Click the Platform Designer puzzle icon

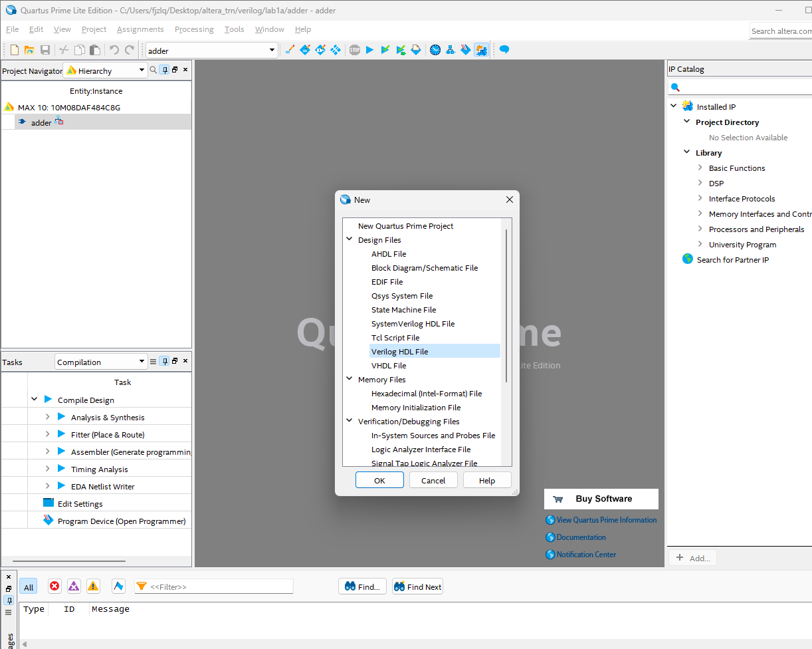[482, 50]
